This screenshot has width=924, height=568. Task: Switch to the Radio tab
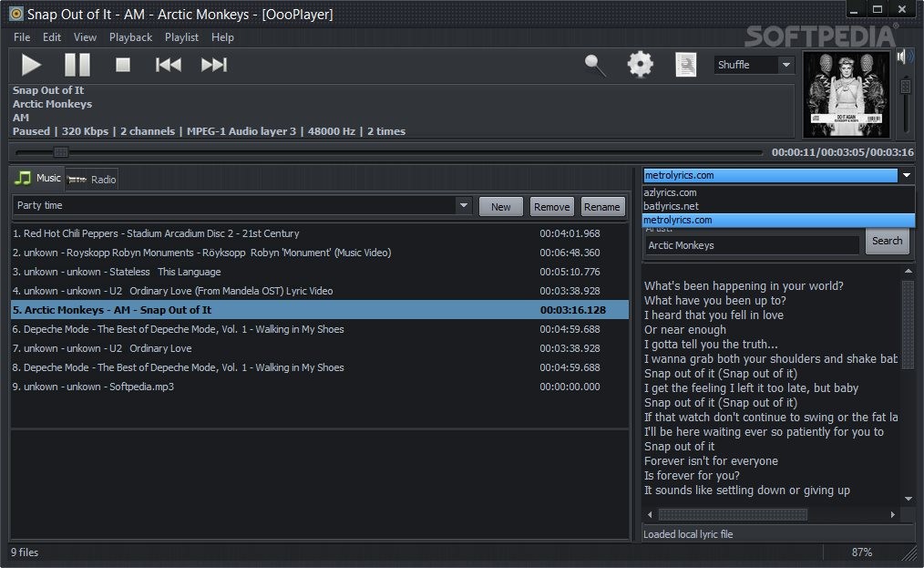pyautogui.click(x=92, y=180)
